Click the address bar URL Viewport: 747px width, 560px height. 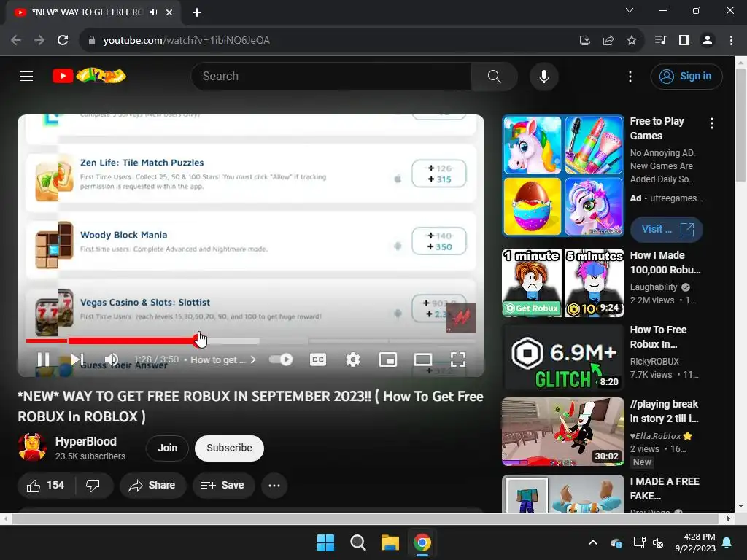(186, 41)
